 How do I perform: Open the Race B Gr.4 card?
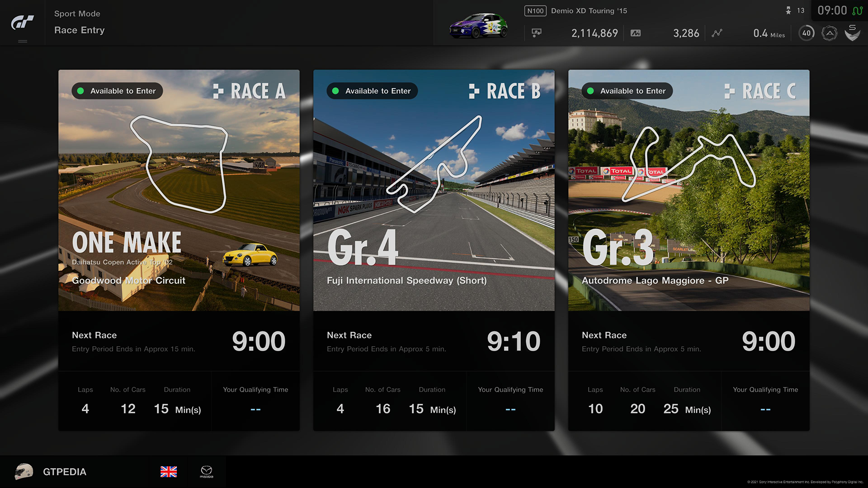click(x=434, y=250)
